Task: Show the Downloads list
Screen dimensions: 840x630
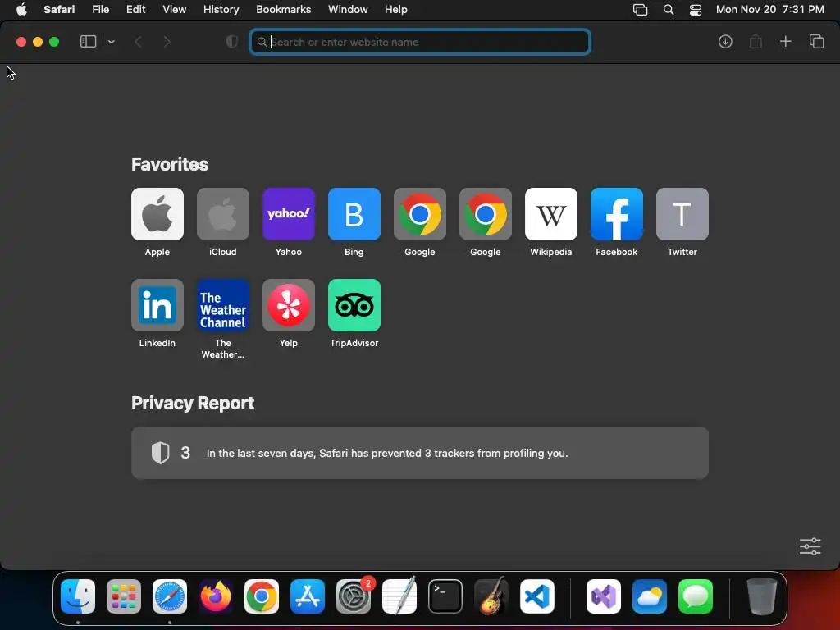Action: (725, 42)
